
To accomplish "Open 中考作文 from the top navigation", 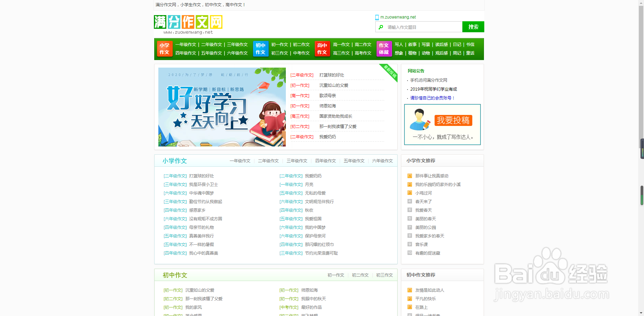I will [301, 53].
